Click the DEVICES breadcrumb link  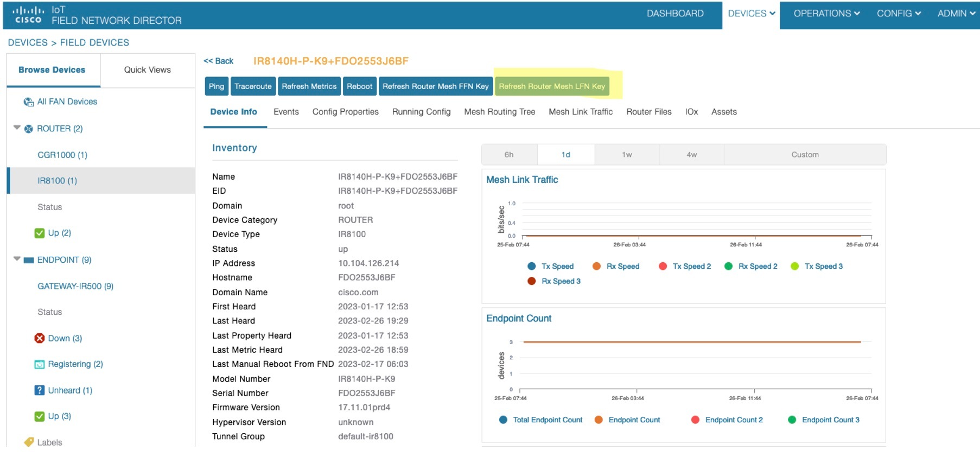(28, 43)
